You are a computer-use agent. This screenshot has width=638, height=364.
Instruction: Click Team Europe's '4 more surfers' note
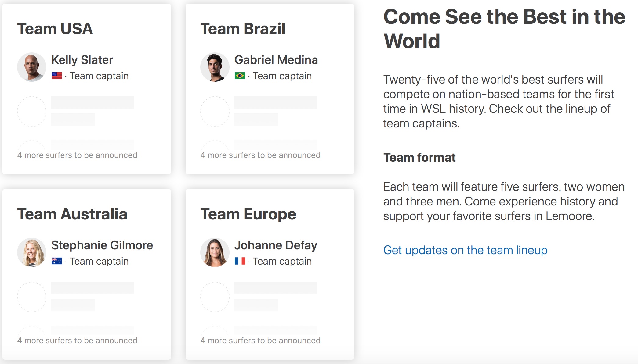[260, 341]
